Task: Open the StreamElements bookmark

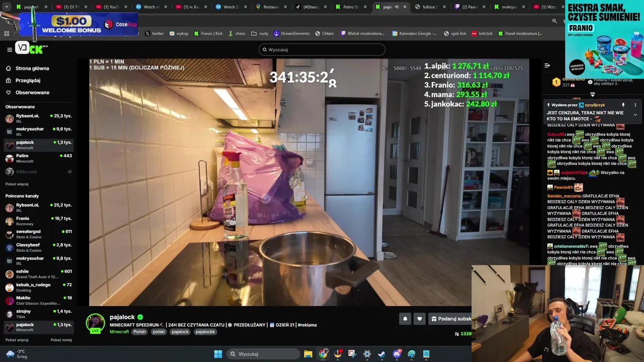Action: pos(291,34)
